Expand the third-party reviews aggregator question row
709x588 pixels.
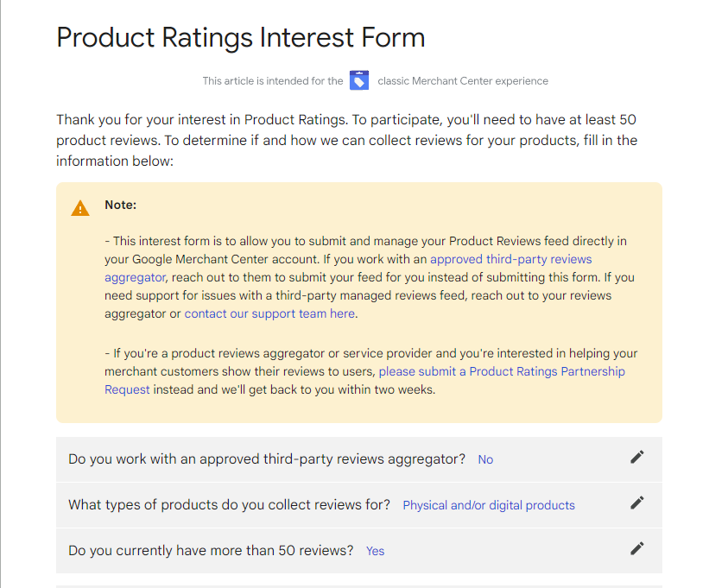point(359,459)
